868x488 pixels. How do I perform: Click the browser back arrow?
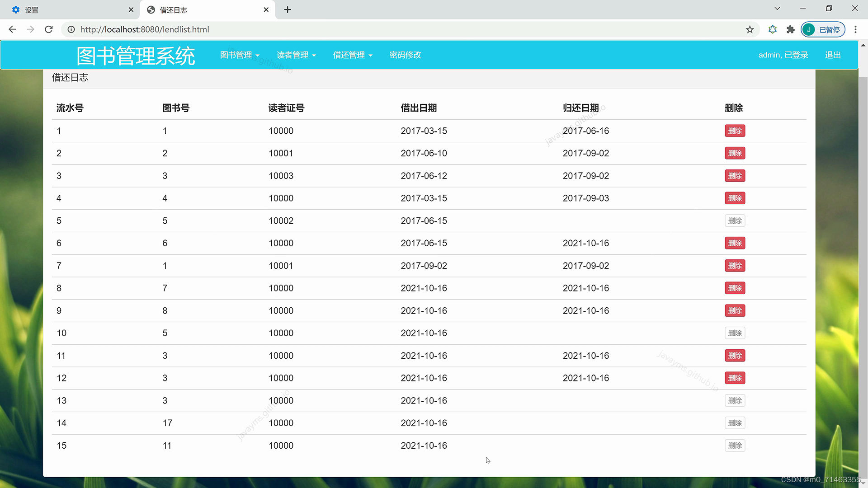[x=12, y=29]
